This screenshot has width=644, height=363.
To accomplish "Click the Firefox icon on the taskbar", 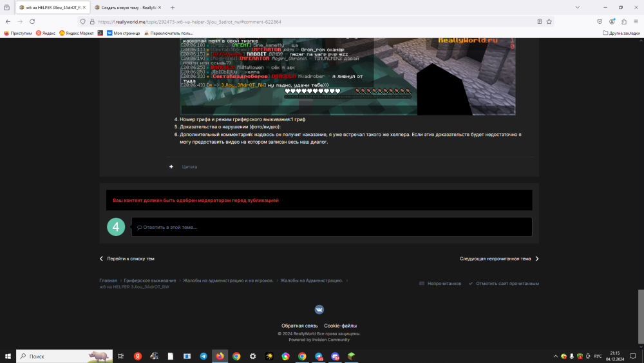I will tap(220, 357).
